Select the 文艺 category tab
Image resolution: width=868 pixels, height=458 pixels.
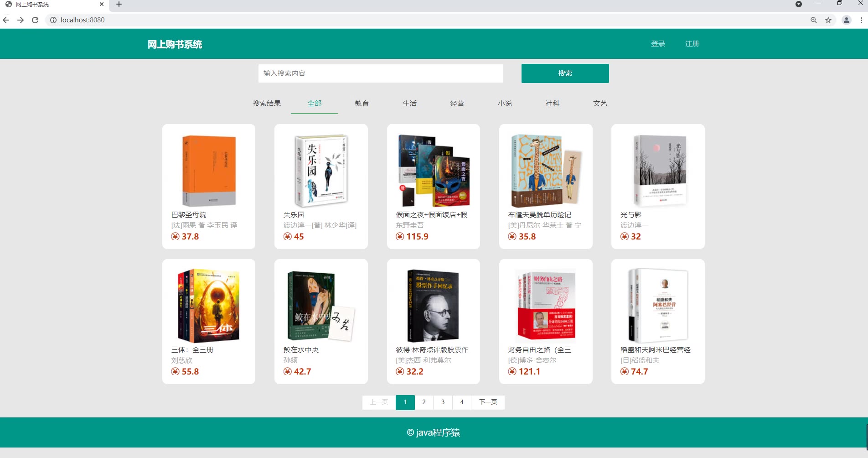tap(600, 104)
